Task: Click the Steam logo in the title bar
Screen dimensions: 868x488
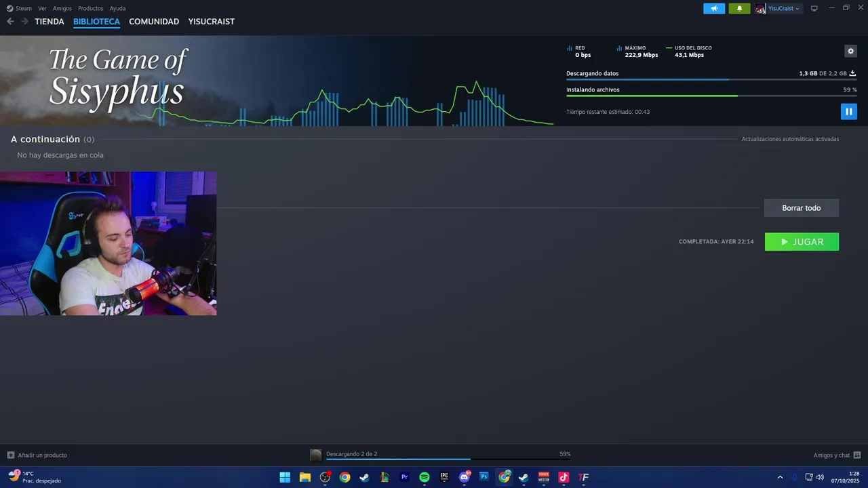Action: coord(9,8)
